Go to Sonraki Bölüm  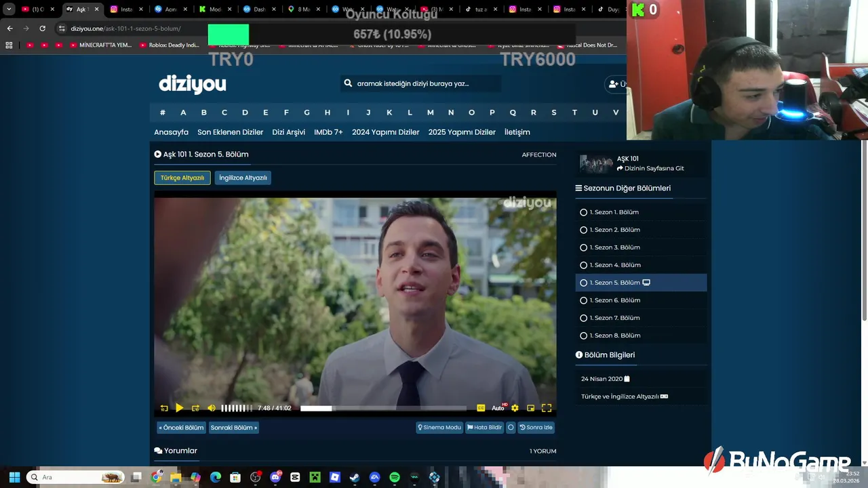point(233,428)
